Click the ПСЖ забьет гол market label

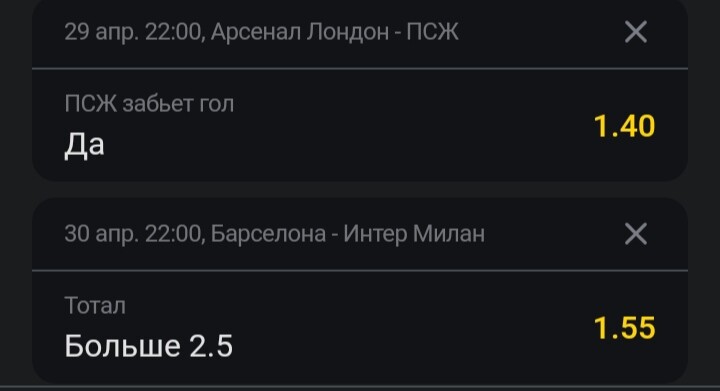[x=149, y=104]
